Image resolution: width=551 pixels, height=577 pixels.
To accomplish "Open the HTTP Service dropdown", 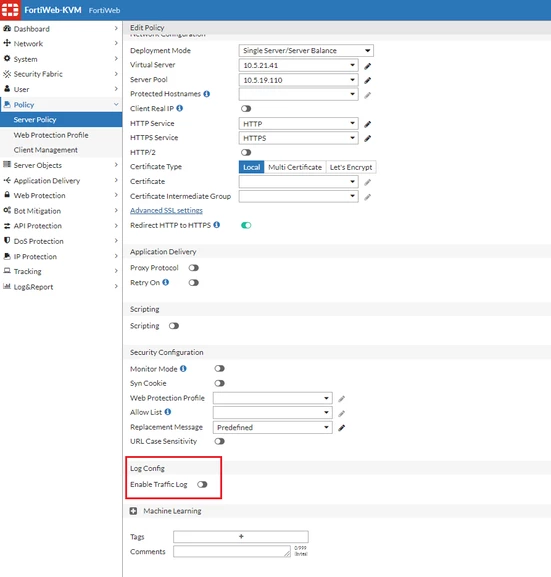I will point(299,124).
